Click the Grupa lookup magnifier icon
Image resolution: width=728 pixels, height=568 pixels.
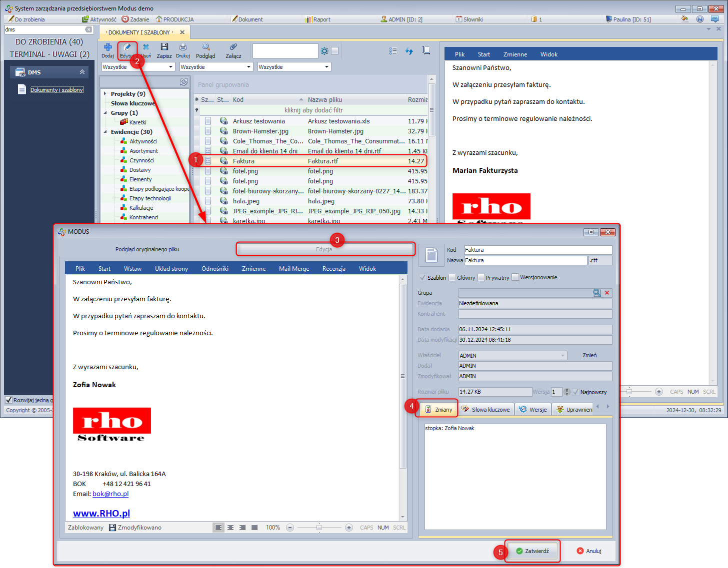point(597,293)
